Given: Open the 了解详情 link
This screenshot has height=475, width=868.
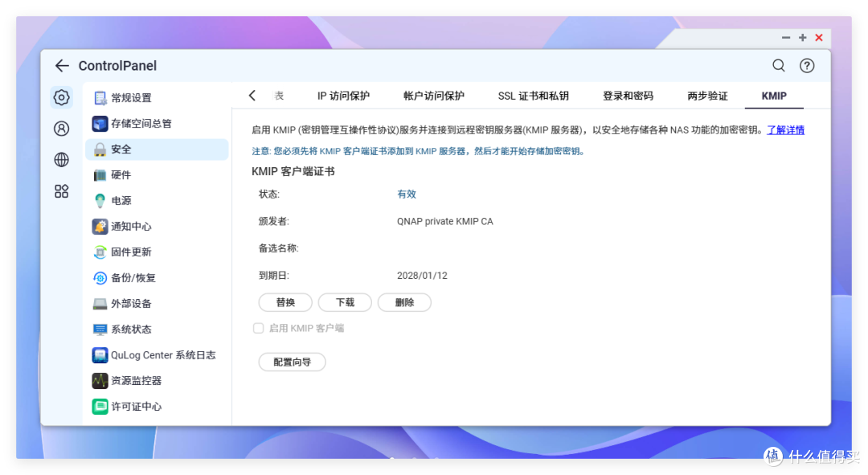Looking at the screenshot, I should click(785, 130).
